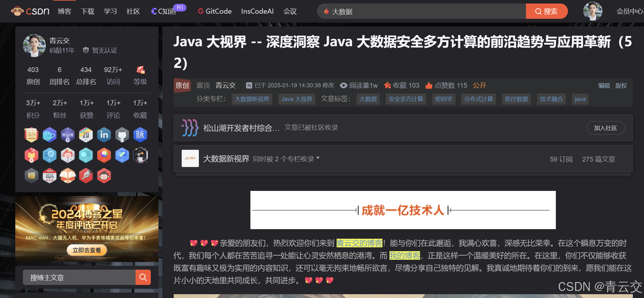
Task: Open the rainbow flower LV1 badge
Action: tap(104, 155)
